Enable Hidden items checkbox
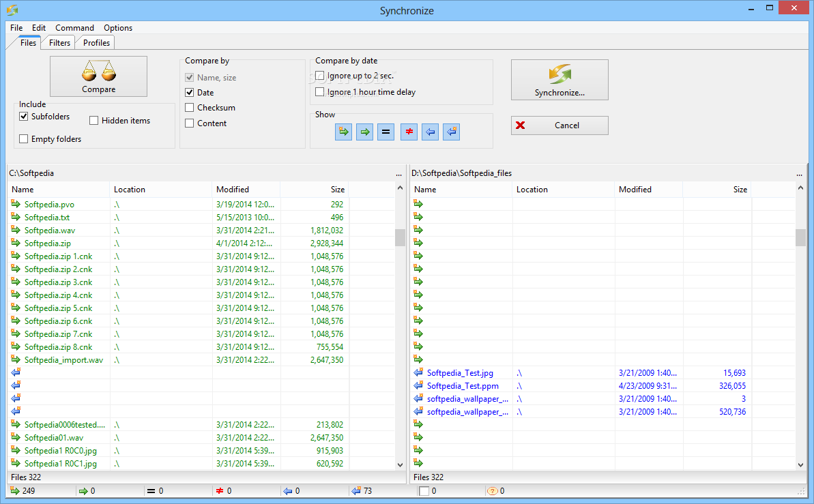 (x=94, y=121)
